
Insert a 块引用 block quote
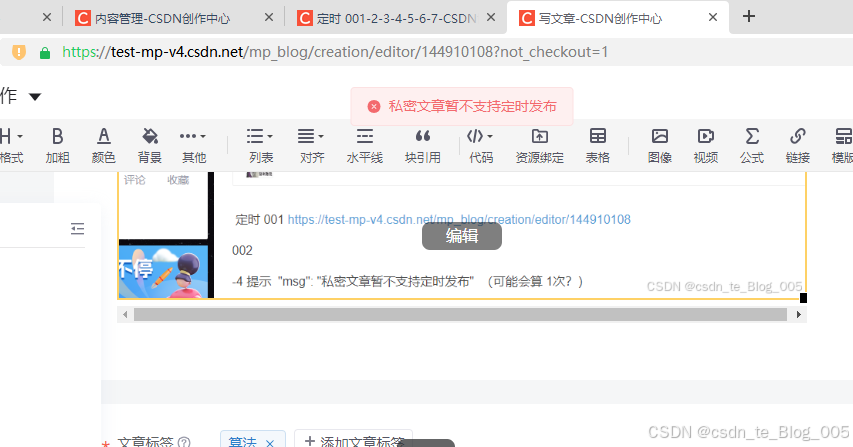tap(423, 145)
